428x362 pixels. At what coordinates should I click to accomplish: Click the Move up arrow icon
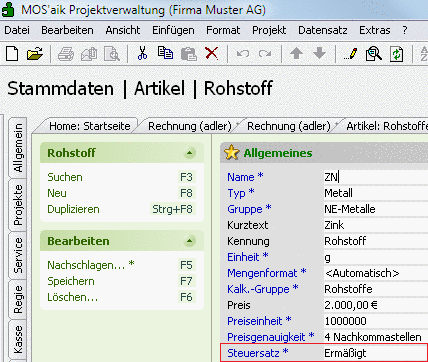pos(296,53)
